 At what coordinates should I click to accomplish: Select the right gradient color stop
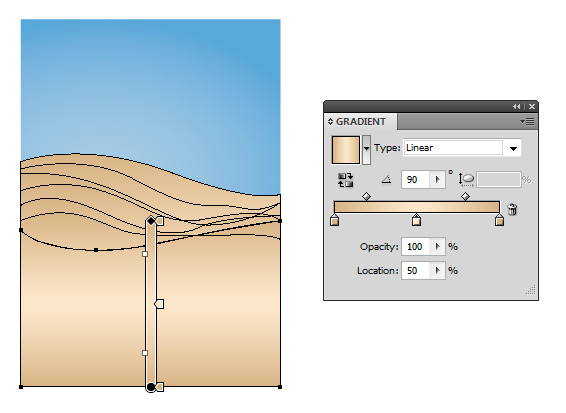click(499, 219)
